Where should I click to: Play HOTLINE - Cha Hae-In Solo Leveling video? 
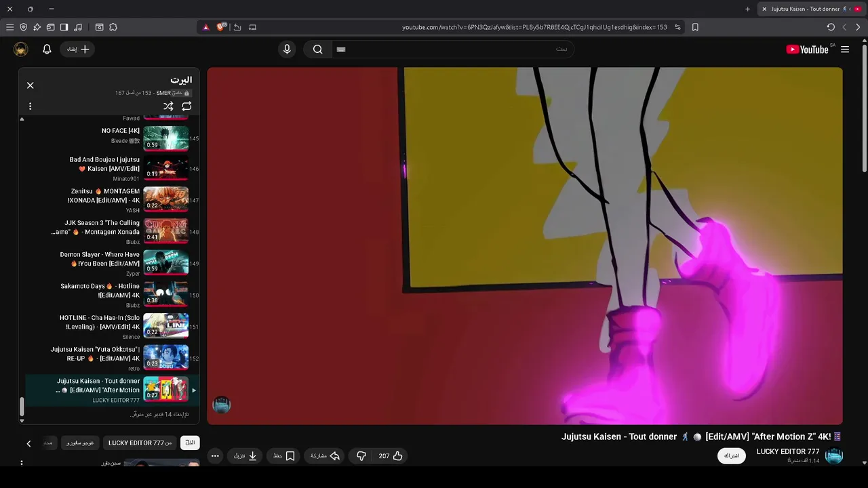[x=112, y=327]
